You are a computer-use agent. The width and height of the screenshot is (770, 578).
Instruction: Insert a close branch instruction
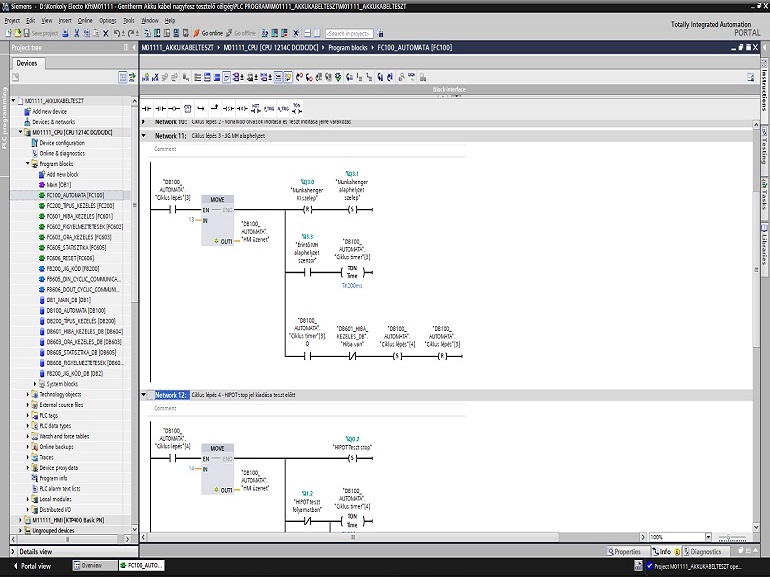pos(215,109)
